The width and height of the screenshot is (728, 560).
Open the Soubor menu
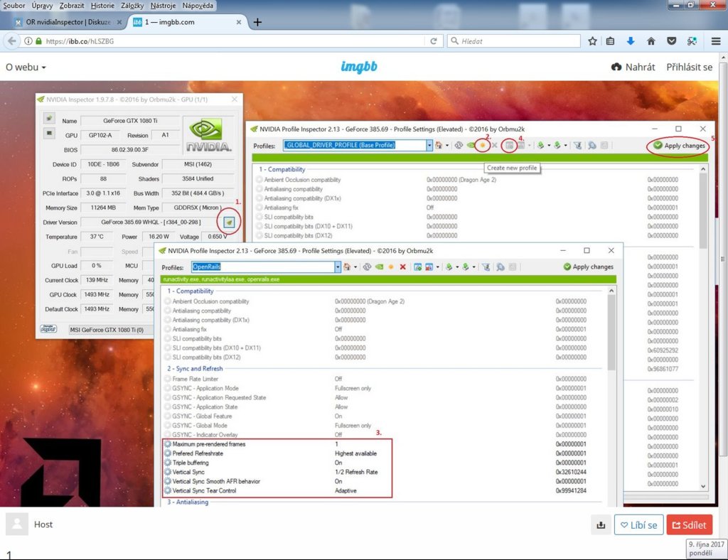click(x=14, y=6)
